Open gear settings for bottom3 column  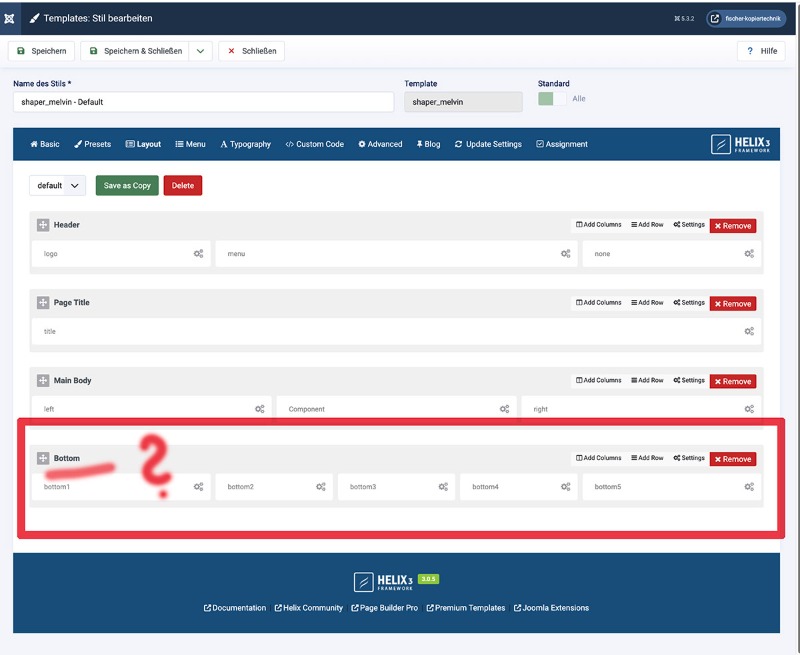point(443,487)
